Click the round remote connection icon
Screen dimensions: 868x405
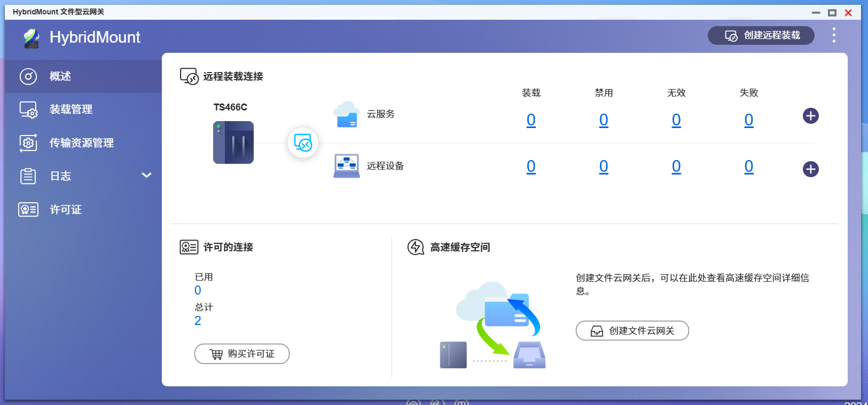(x=303, y=142)
